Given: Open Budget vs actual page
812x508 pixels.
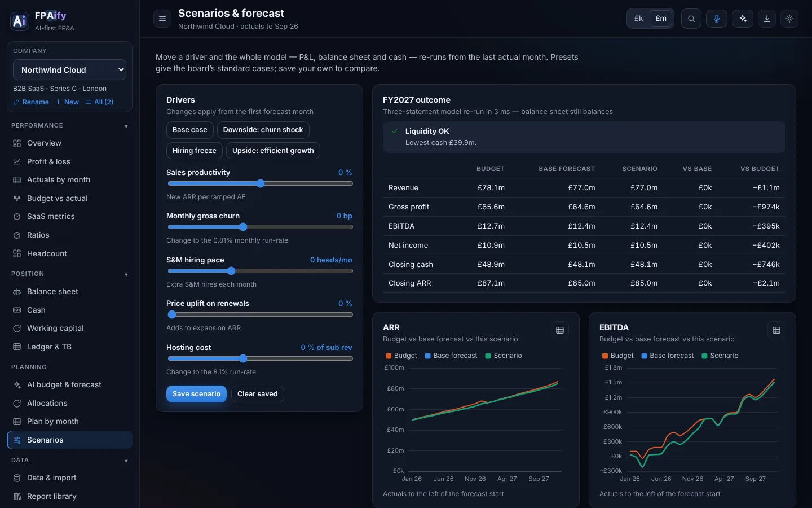Looking at the screenshot, I should click(69, 199).
